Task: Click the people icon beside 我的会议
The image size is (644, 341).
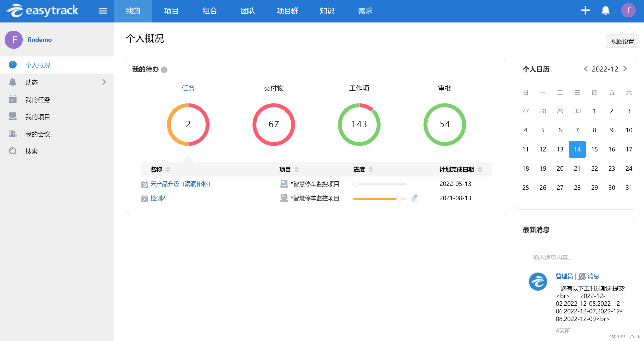Action: [x=13, y=134]
